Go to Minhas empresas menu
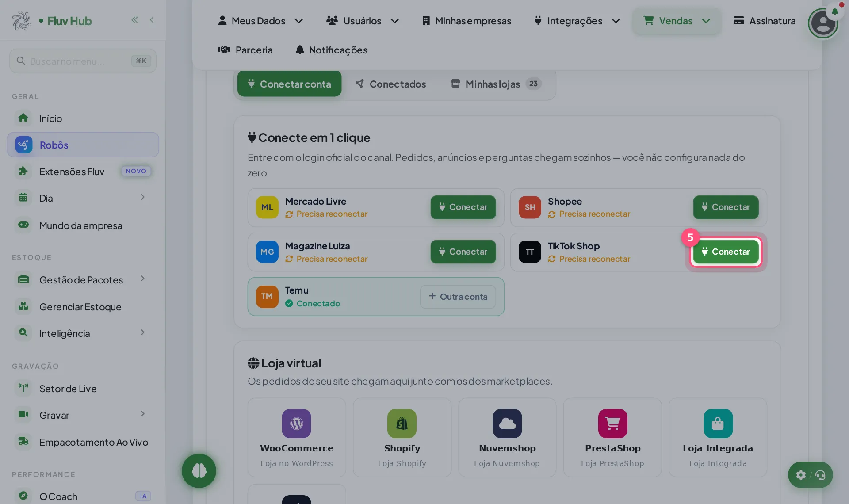 click(467, 21)
